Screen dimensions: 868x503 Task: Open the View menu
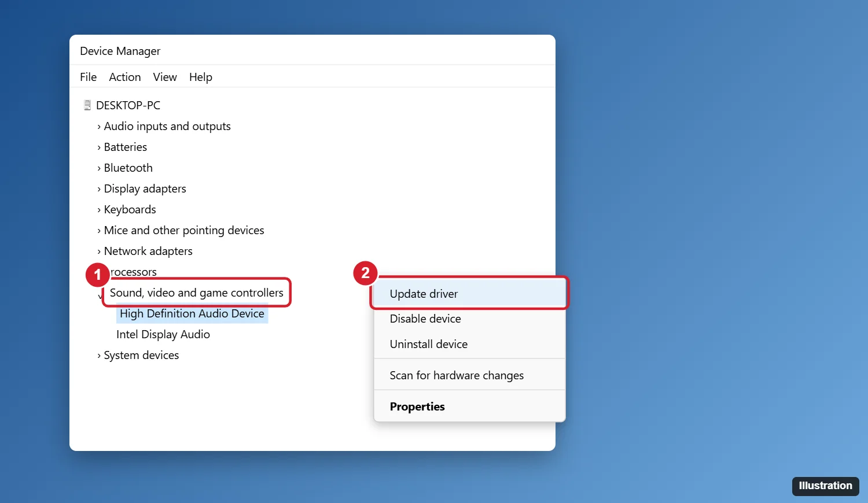[x=165, y=77]
